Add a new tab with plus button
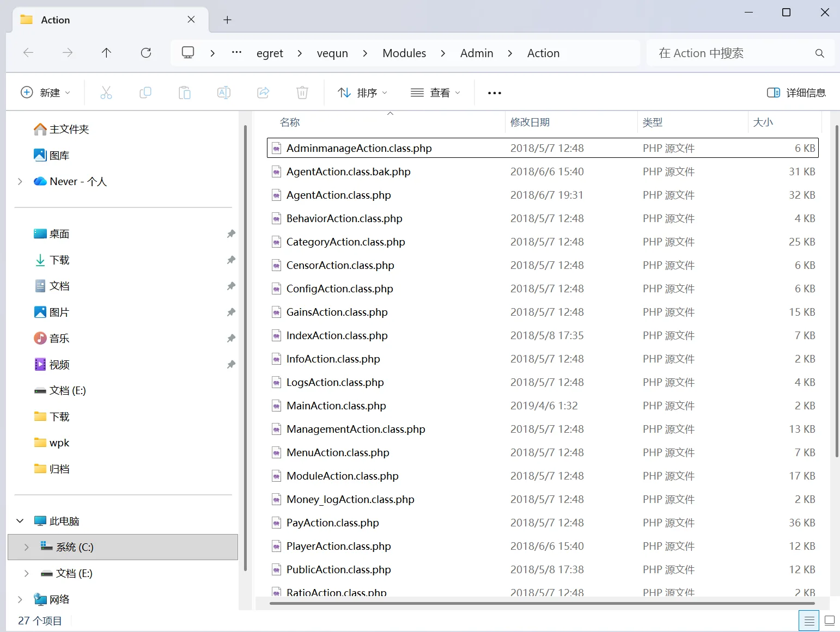Viewport: 840px width, 632px height. (x=228, y=20)
